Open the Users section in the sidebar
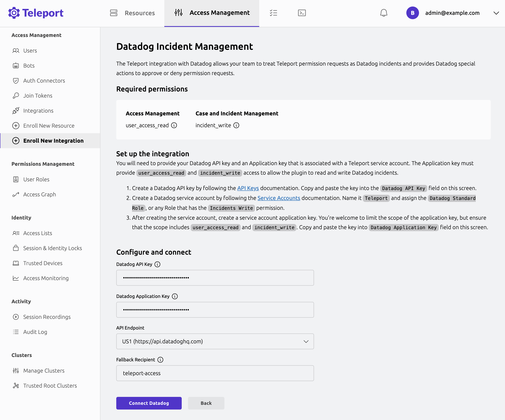Image resolution: width=505 pixels, height=420 pixels. (x=30, y=50)
